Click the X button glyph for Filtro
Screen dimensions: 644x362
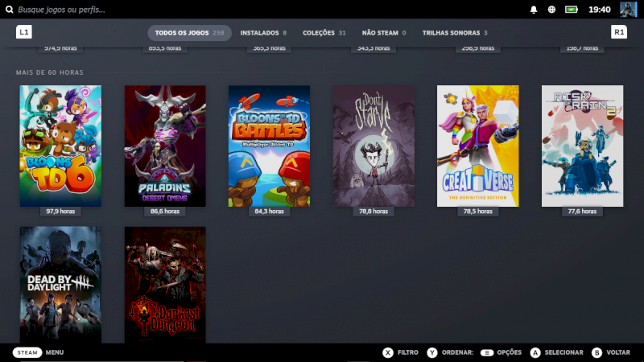pyautogui.click(x=388, y=352)
